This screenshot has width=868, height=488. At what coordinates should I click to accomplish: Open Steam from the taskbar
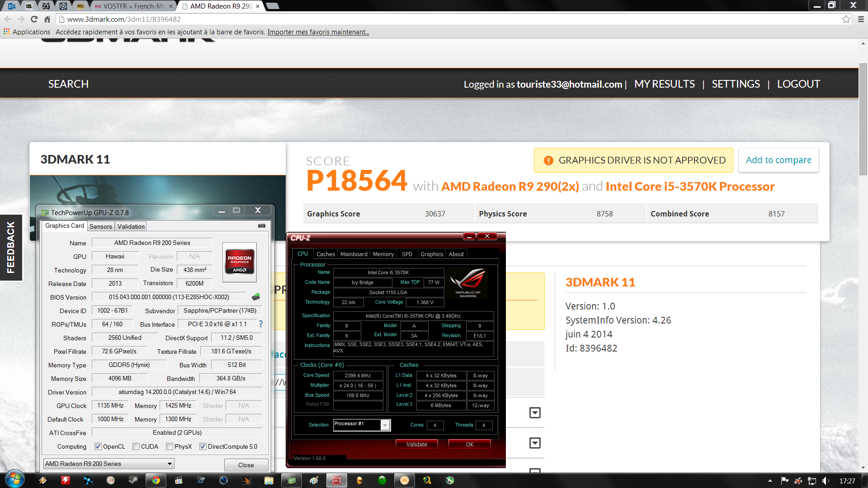[133, 480]
